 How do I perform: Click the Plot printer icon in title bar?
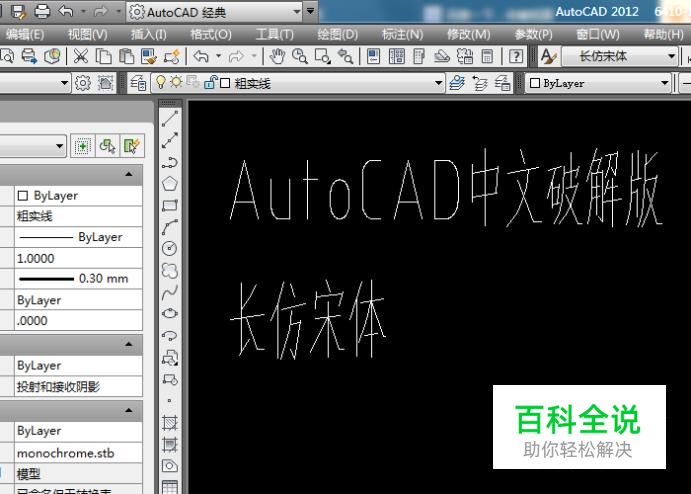tap(42, 11)
